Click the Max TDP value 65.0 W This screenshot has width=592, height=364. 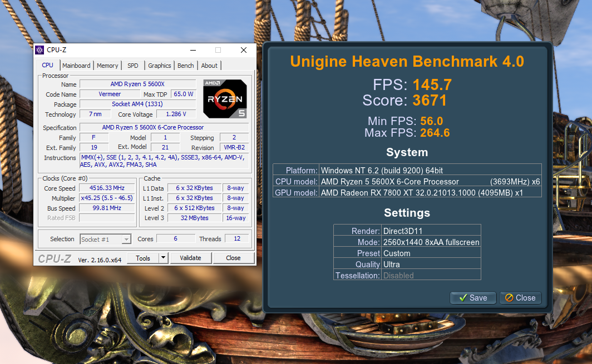click(x=184, y=94)
